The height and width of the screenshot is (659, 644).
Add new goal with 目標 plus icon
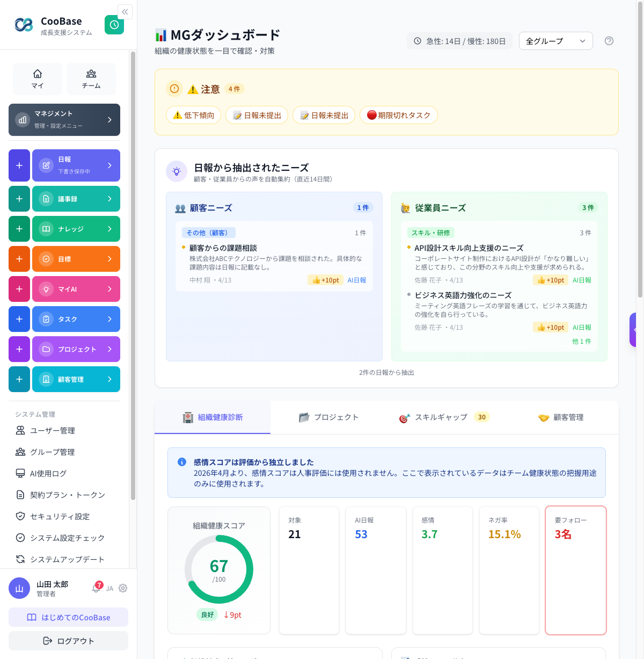(x=19, y=259)
